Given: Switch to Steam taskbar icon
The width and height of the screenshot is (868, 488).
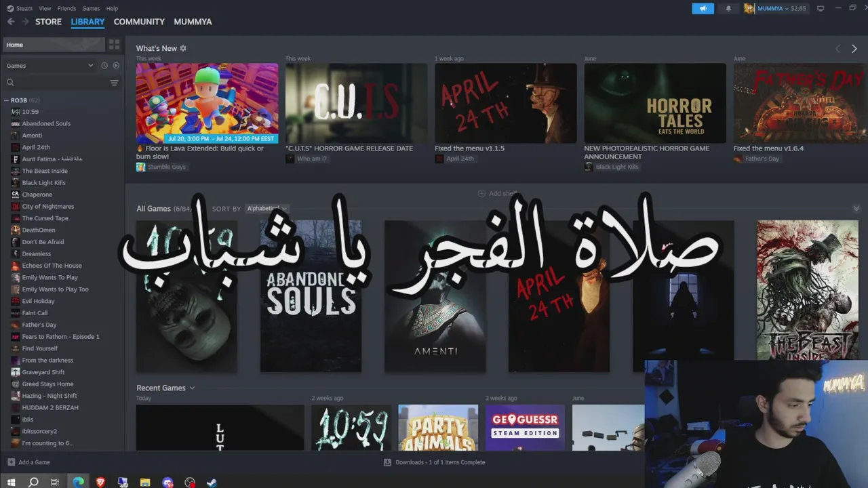Looking at the screenshot, I should [212, 483].
